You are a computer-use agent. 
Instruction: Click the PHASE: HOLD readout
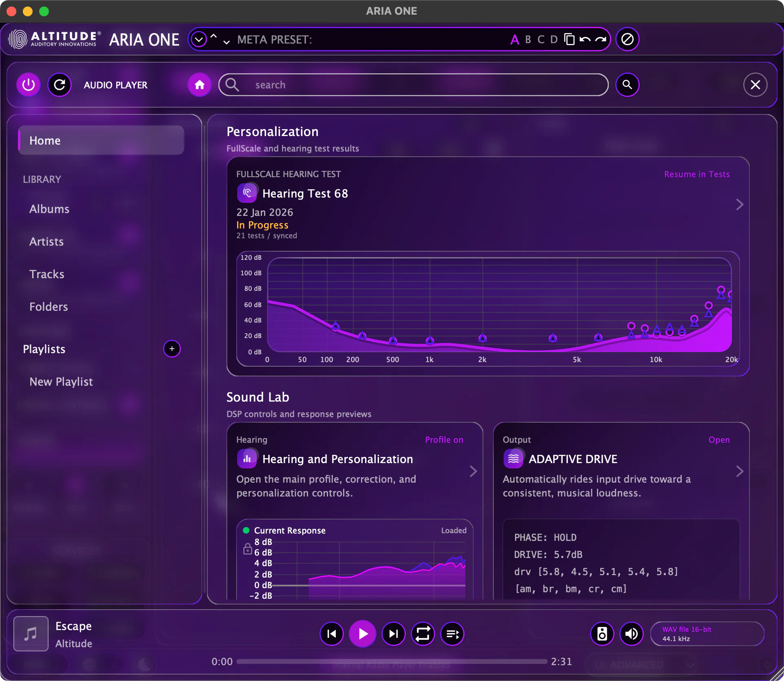pyautogui.click(x=545, y=538)
